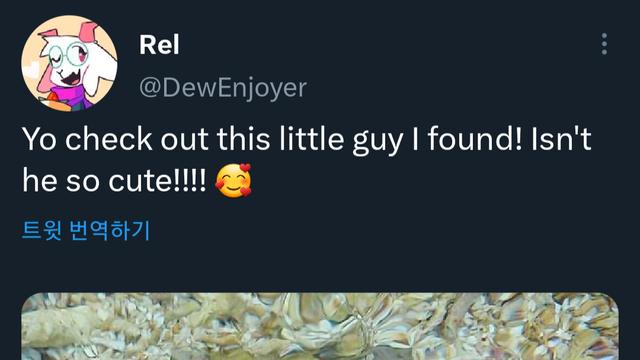Tap the word 'found!' in the tweet

coord(475,139)
